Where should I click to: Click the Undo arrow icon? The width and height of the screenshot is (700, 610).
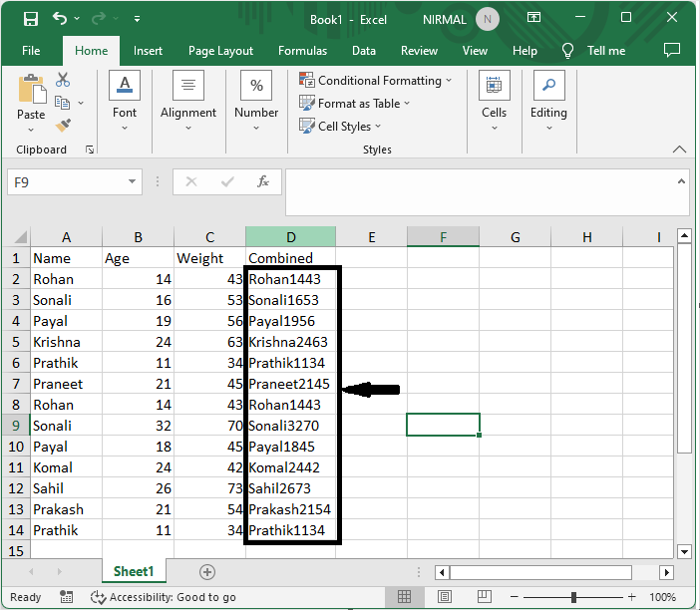pyautogui.click(x=60, y=18)
